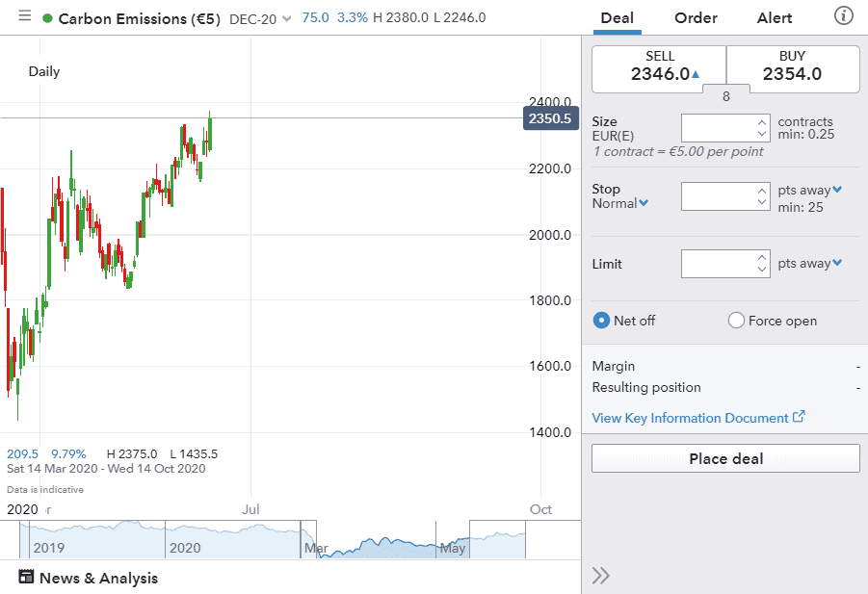
Task: Open View Key Information Document link
Action: [x=690, y=418]
